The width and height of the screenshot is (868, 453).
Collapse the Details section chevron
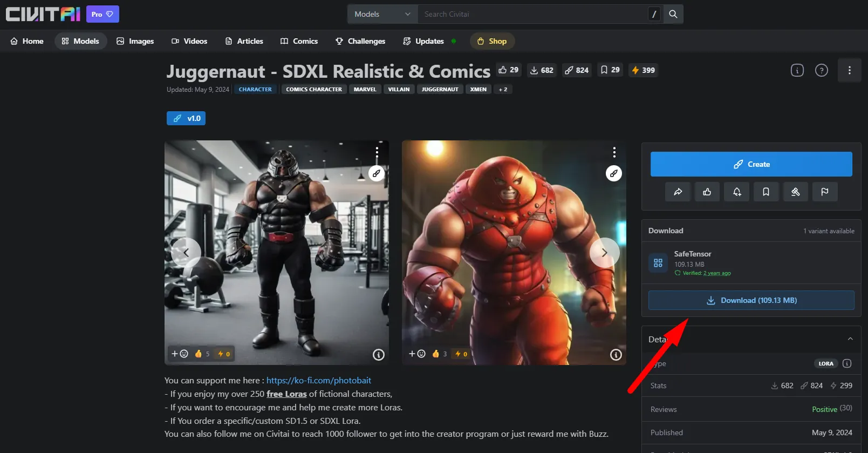pyautogui.click(x=850, y=339)
